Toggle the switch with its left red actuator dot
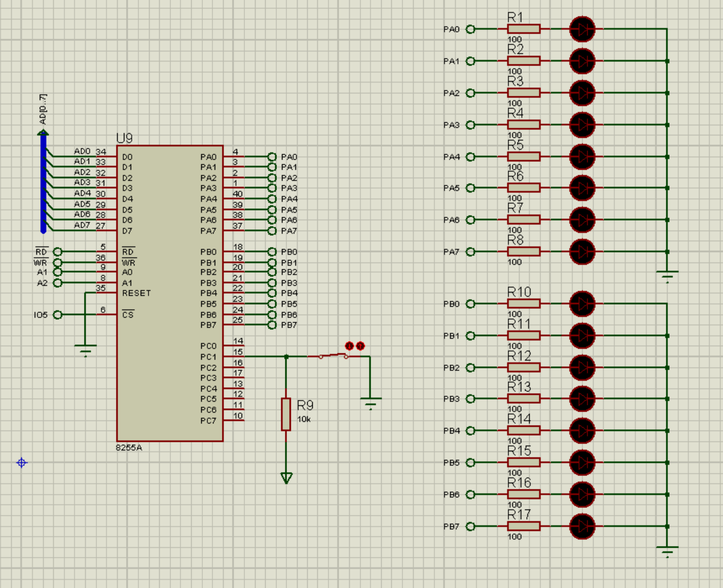This screenshot has height=588, width=723. click(x=349, y=346)
